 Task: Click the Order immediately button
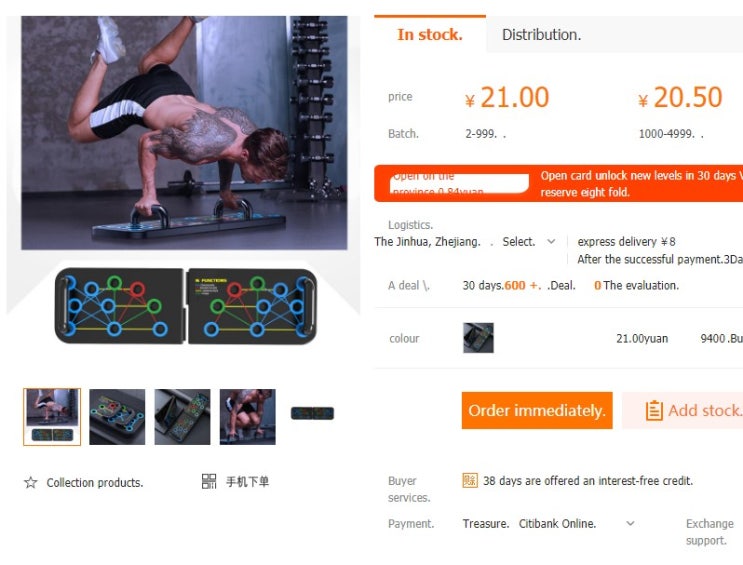tap(537, 410)
